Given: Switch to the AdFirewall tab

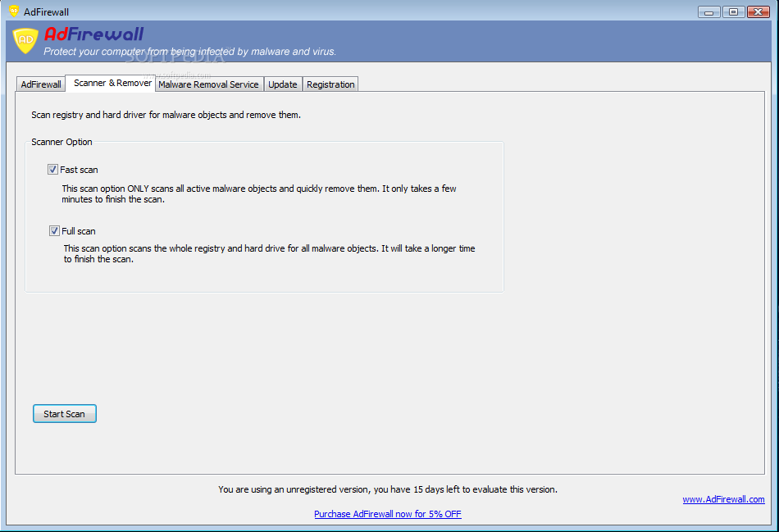Looking at the screenshot, I should click(41, 84).
